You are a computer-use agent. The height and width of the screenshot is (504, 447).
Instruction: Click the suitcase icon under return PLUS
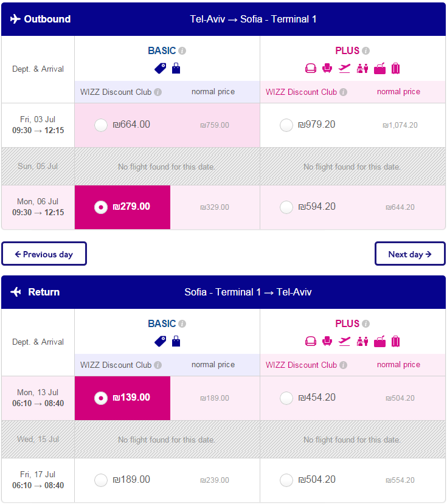pyautogui.click(x=395, y=341)
